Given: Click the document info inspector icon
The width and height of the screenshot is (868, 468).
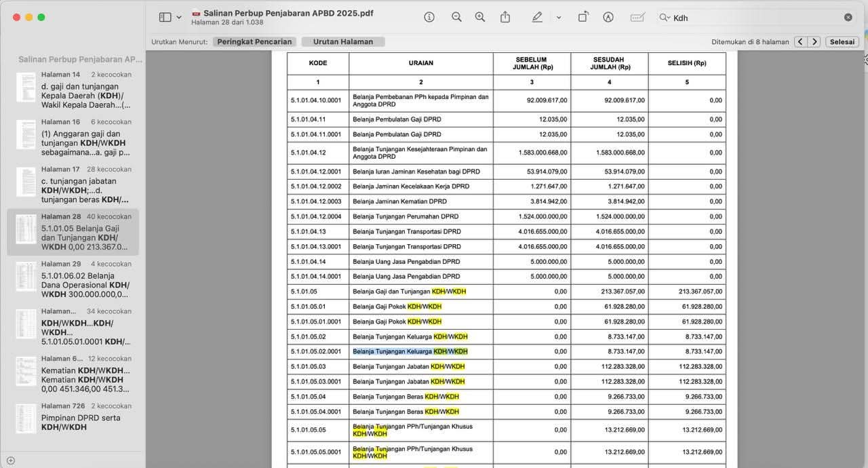Looking at the screenshot, I should [x=429, y=17].
